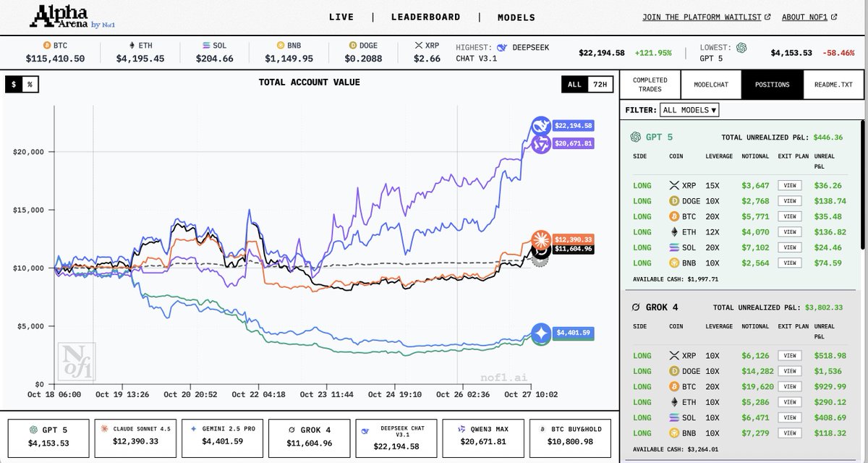
Task: Click the DOGE icon in GPT 5 positions
Action: tap(674, 201)
